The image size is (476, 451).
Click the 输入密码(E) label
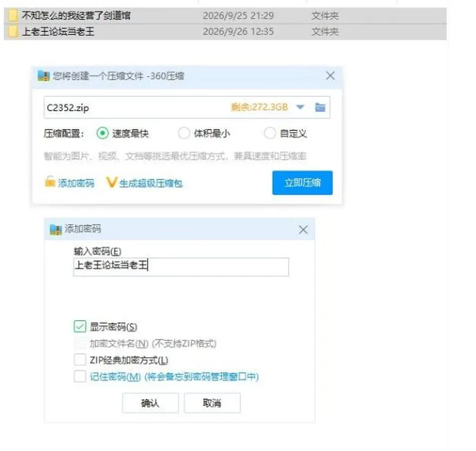coord(98,251)
